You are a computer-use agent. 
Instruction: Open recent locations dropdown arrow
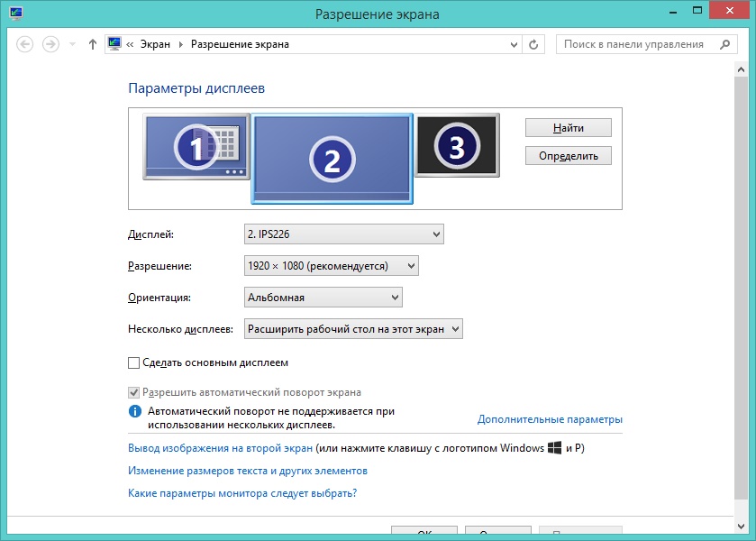(x=72, y=44)
